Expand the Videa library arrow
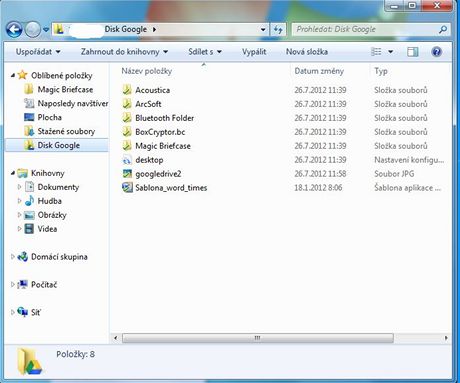 19,229
